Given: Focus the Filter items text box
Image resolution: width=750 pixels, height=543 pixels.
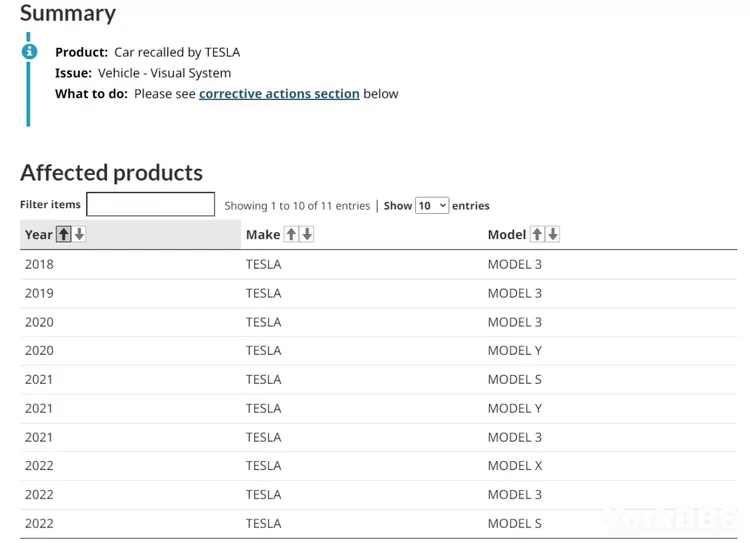Looking at the screenshot, I should tap(150, 204).
